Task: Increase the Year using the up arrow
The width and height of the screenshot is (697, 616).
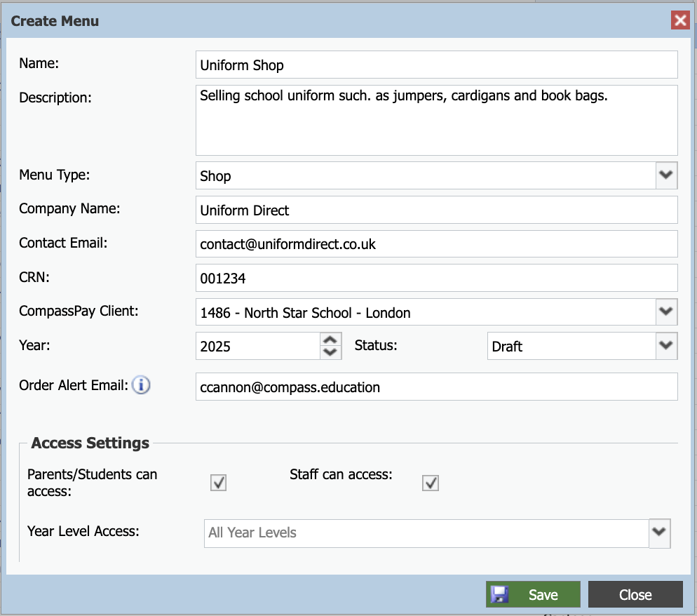Action: point(330,340)
